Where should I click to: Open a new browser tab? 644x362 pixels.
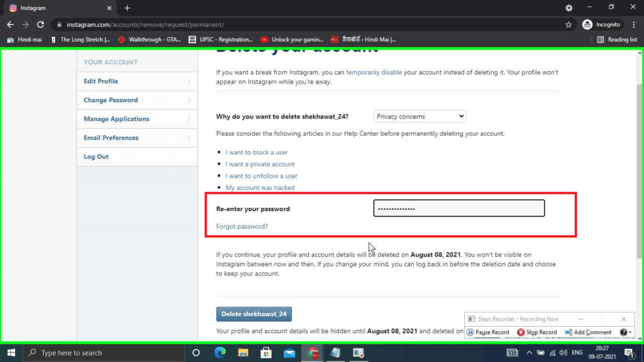click(x=127, y=8)
